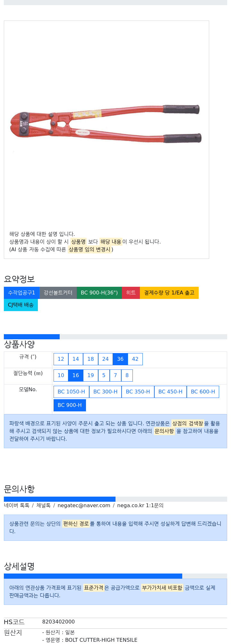Click the BC 900-H(36") green tag
The height and width of the screenshot is (644, 231).
tap(99, 293)
